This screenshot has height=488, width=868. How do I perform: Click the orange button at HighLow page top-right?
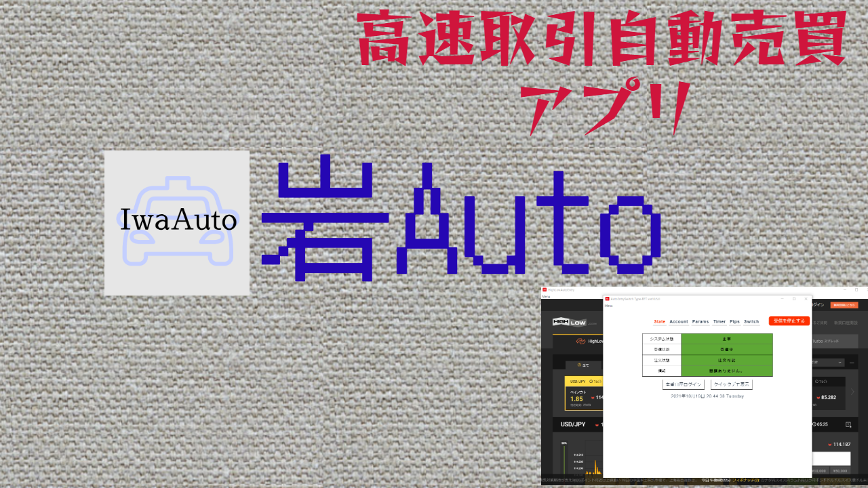pyautogui.click(x=845, y=305)
